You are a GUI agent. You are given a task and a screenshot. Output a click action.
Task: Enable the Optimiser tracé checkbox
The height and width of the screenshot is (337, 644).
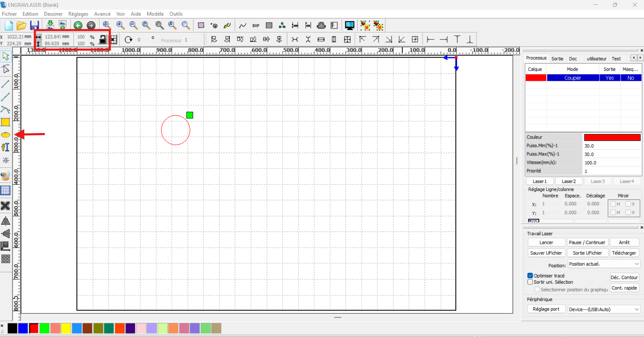pos(530,276)
